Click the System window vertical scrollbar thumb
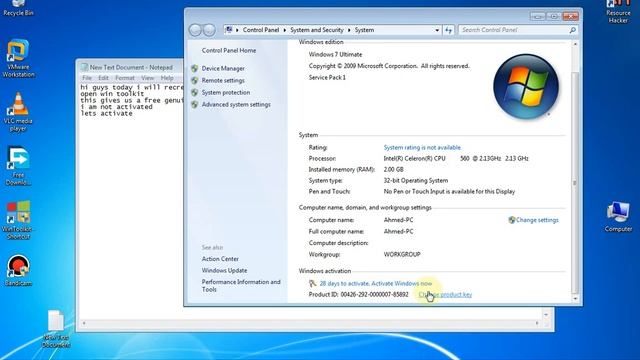This screenshot has width=640, height=360. 575,182
